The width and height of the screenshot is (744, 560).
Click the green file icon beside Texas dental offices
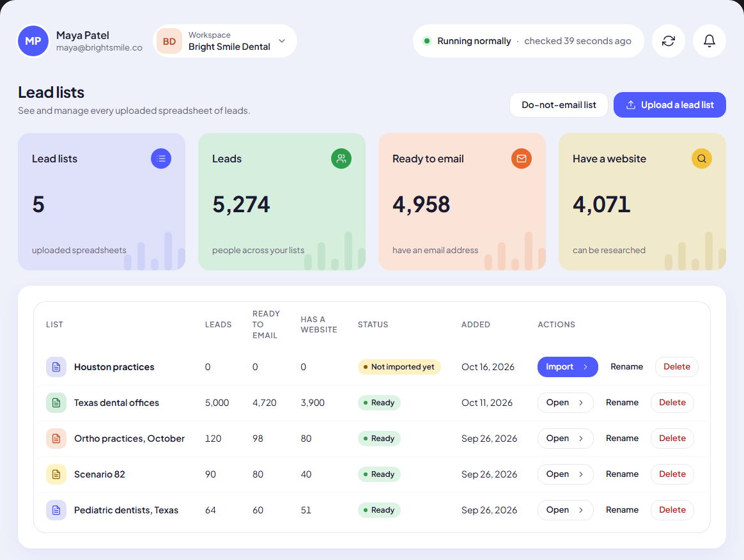coord(56,403)
